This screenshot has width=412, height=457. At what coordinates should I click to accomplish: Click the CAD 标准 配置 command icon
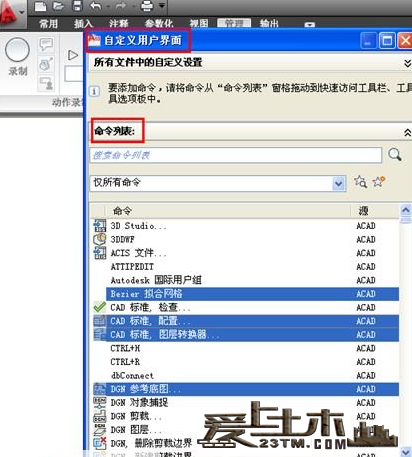[99, 321]
